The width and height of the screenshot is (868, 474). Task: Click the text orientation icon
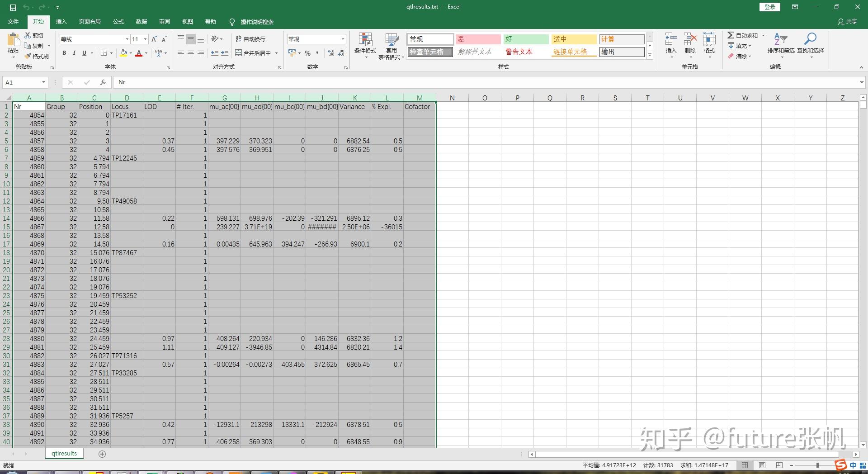point(215,39)
